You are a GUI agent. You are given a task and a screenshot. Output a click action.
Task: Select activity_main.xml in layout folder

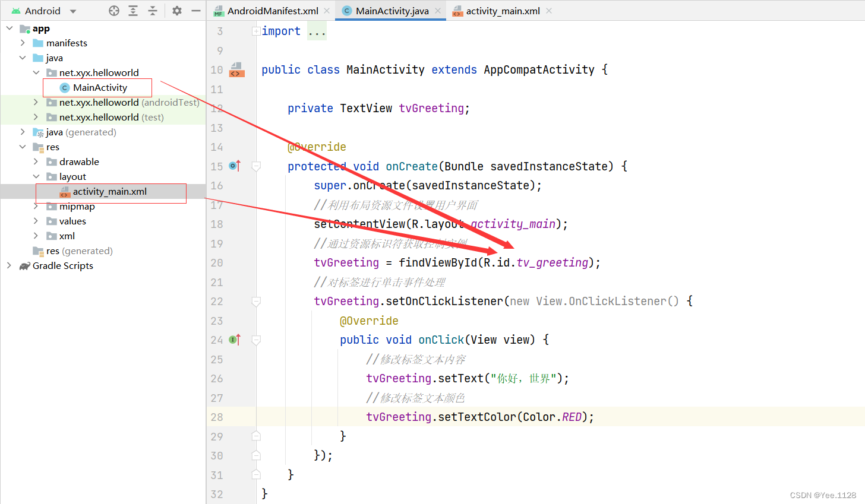point(110,191)
